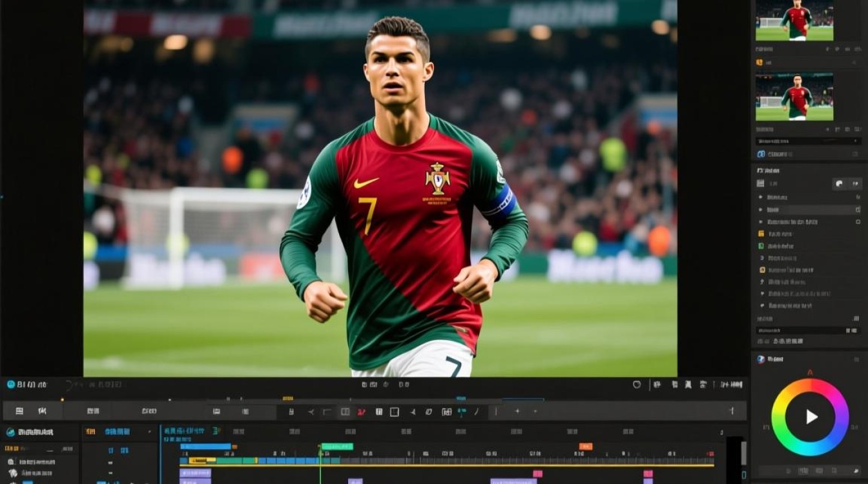Toggle the button with the white half-circle shape
Image resolution: width=868 pixels, height=484 pixels.
(x=839, y=184)
